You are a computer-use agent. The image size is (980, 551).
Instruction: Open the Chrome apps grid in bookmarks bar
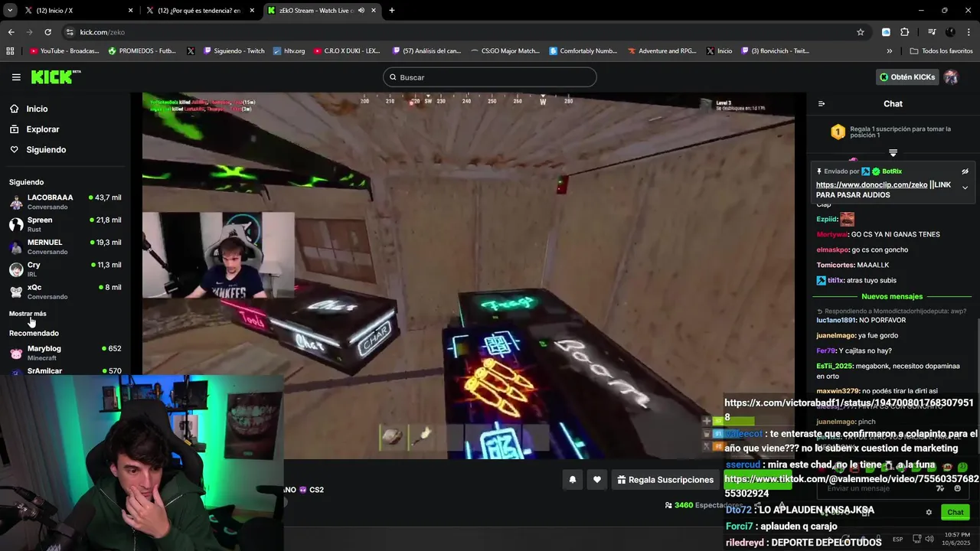click(x=10, y=51)
